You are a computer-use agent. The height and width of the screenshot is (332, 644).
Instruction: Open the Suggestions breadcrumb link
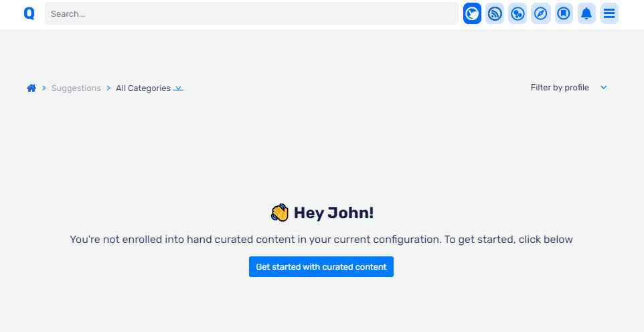76,88
